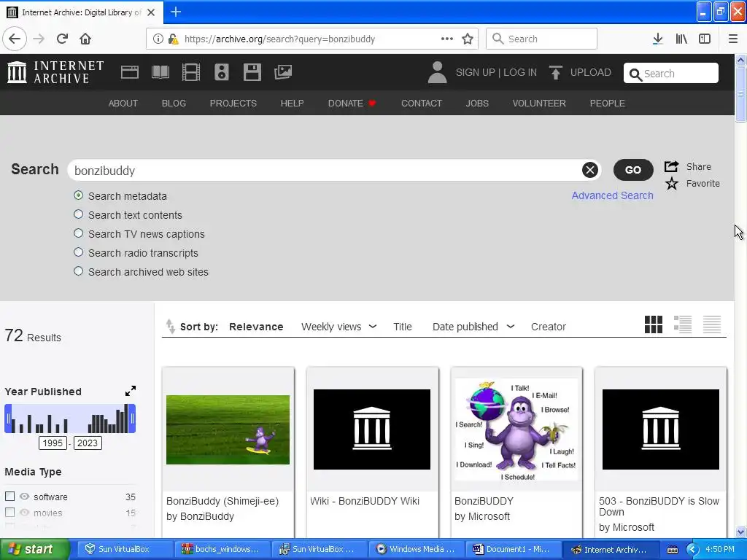Bookmark this page with star
This screenshot has width=747, height=560.
click(468, 39)
